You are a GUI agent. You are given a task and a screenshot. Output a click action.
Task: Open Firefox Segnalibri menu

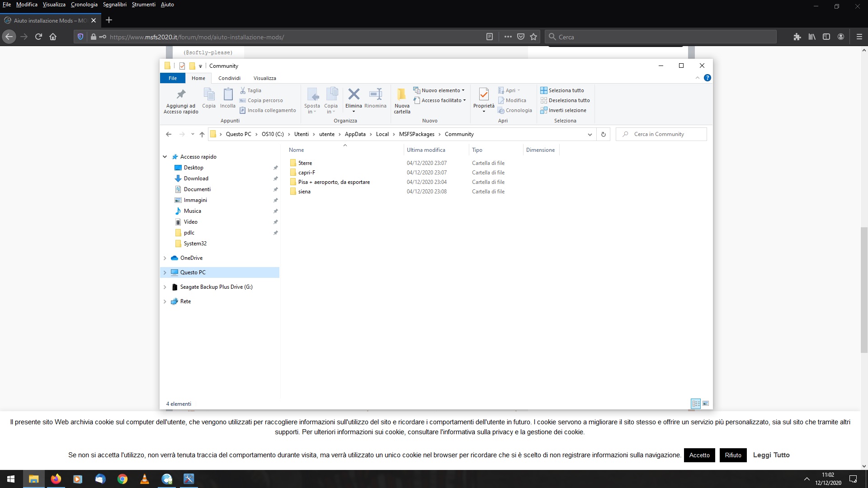[114, 5]
